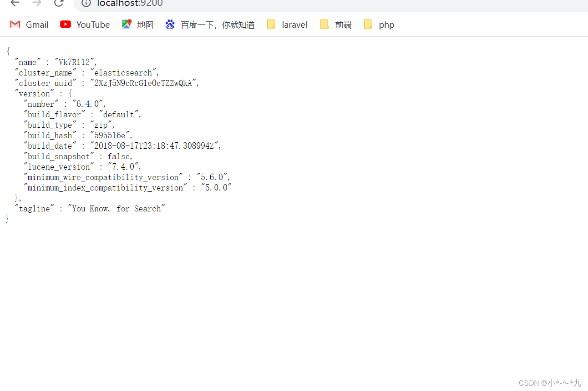This screenshot has height=391, width=588.
Task: Click the "lucene_version" : "7.4.0" line
Action: click(82, 167)
